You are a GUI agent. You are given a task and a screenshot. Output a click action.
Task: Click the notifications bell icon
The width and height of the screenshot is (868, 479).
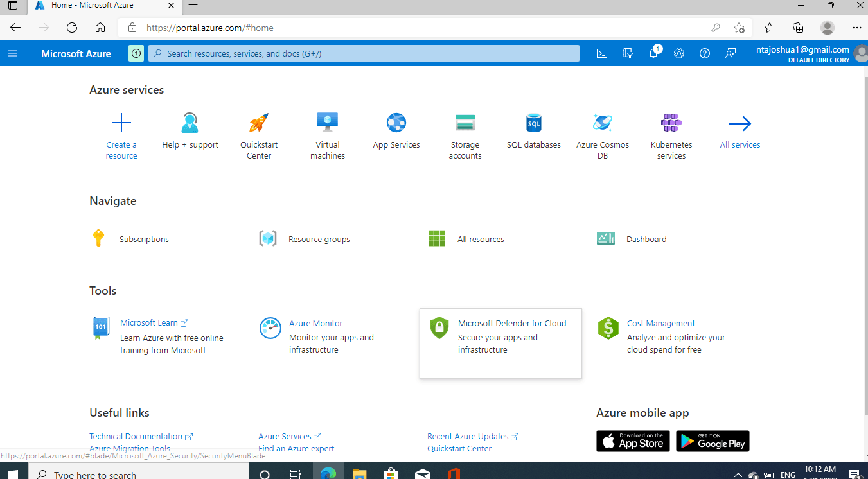[653, 53]
